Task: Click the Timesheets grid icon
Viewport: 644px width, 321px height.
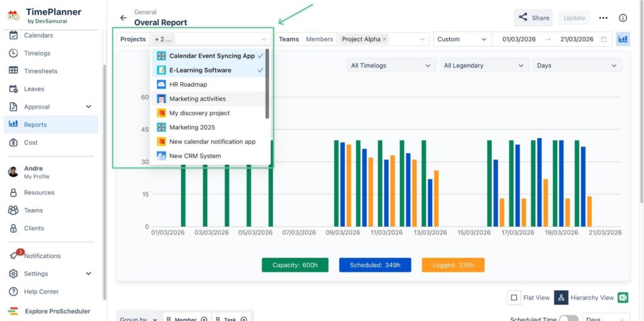Action: pyautogui.click(x=13, y=70)
